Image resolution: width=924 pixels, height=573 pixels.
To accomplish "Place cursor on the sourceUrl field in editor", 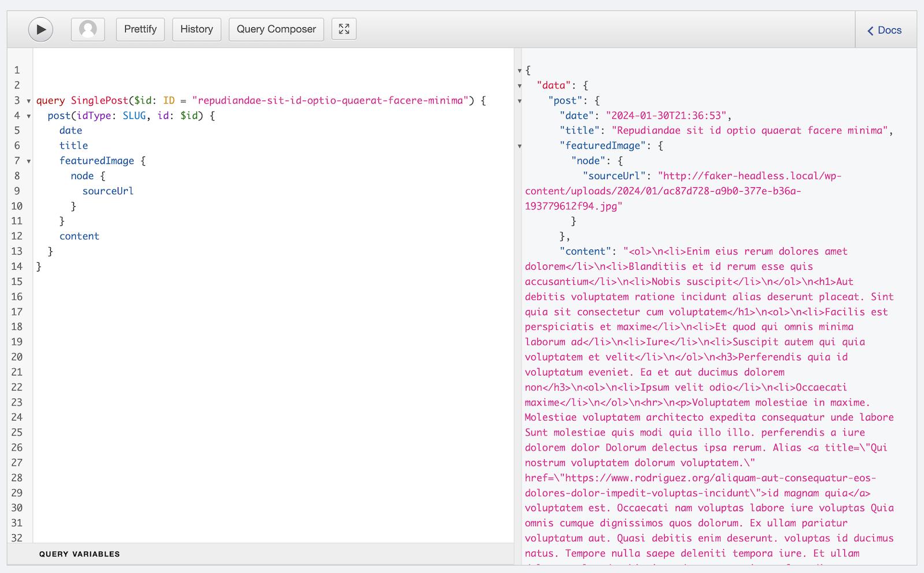I will [107, 191].
